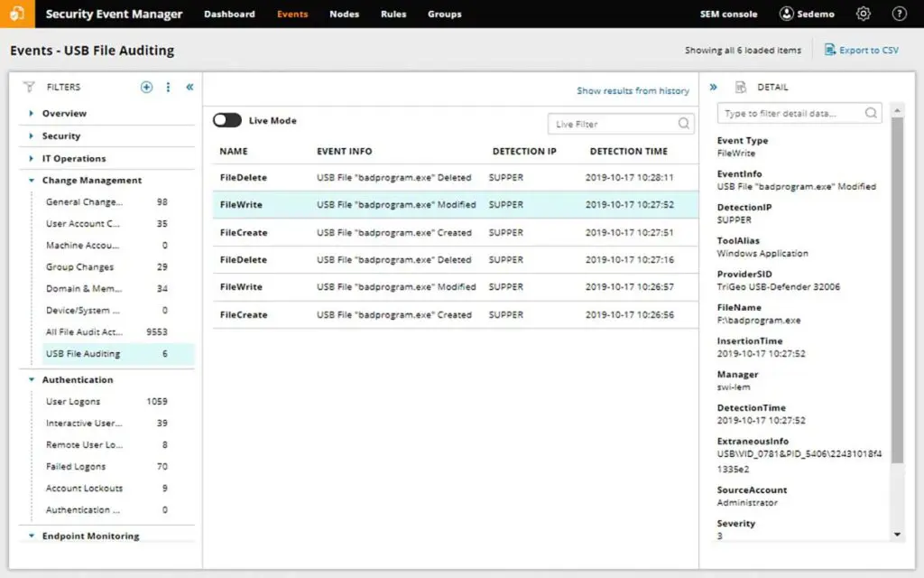
Task: Add a new filter with the plus icon
Action: pos(145,87)
